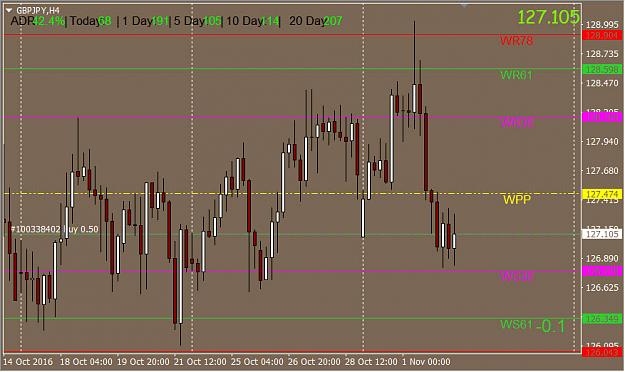The width and height of the screenshot is (625, 372).
Task: Click the ADR label in header
Action: [x=22, y=21]
